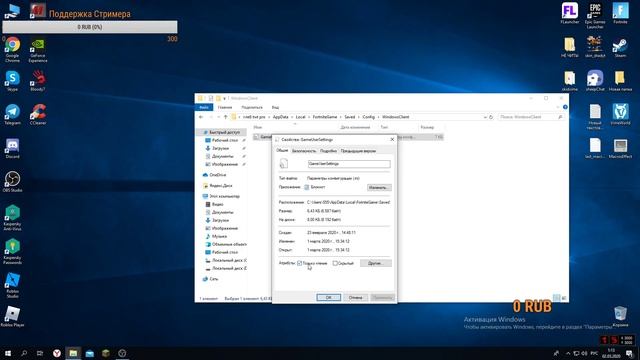Click OK in the properties dialog
Image resolution: width=640 pixels, height=360 pixels.
point(329,298)
